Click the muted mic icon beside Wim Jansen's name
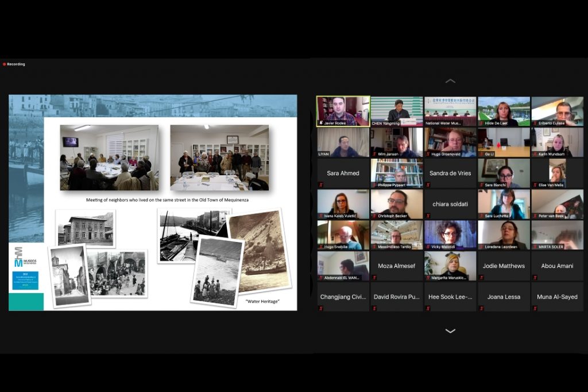 (374, 154)
